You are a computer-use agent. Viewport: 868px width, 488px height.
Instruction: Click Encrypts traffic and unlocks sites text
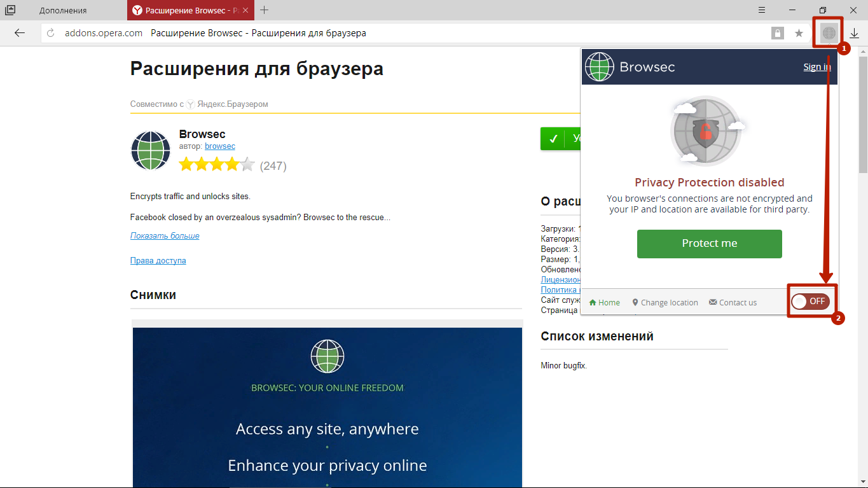coord(191,196)
